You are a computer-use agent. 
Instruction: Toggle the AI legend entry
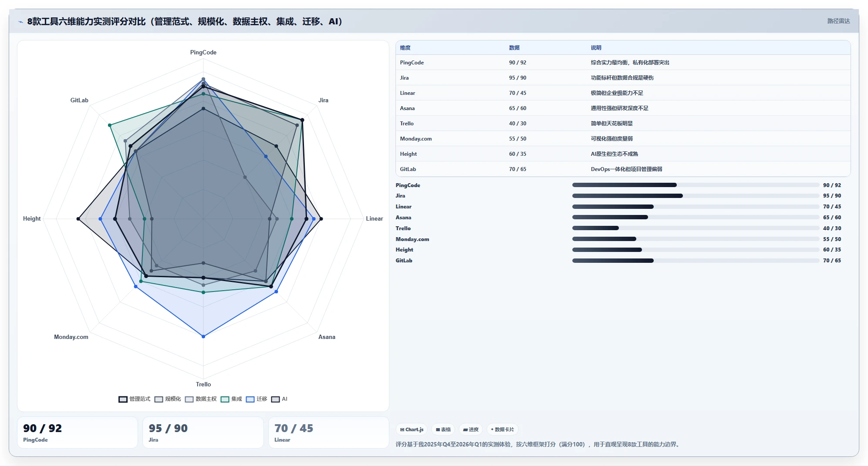pyautogui.click(x=279, y=399)
